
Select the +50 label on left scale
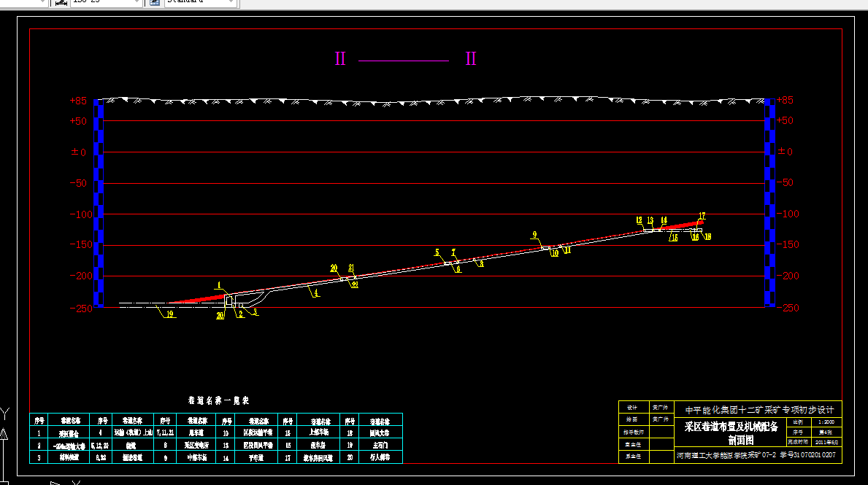[78, 121]
